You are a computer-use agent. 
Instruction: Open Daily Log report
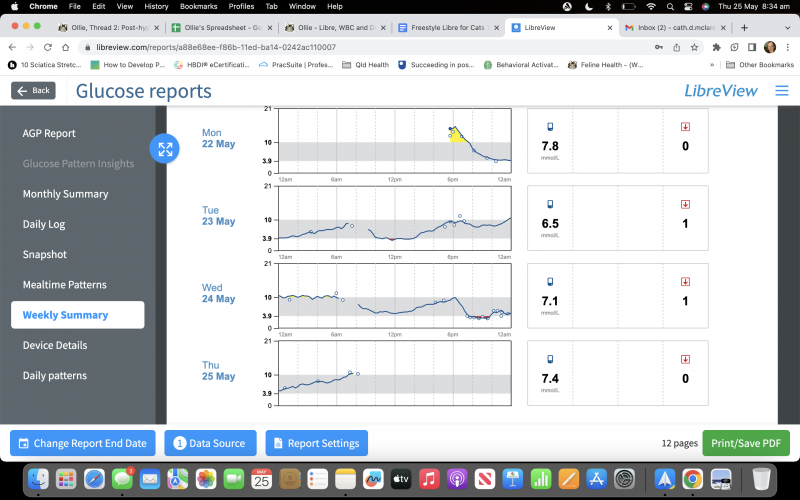(x=44, y=224)
